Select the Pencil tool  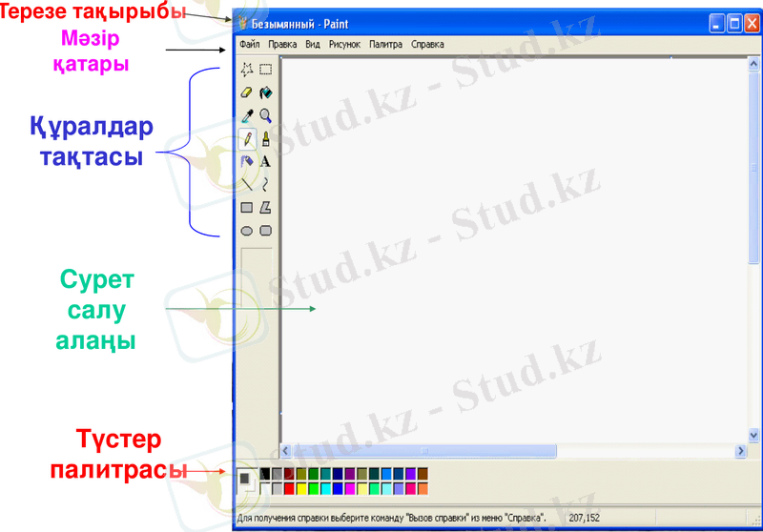247,139
